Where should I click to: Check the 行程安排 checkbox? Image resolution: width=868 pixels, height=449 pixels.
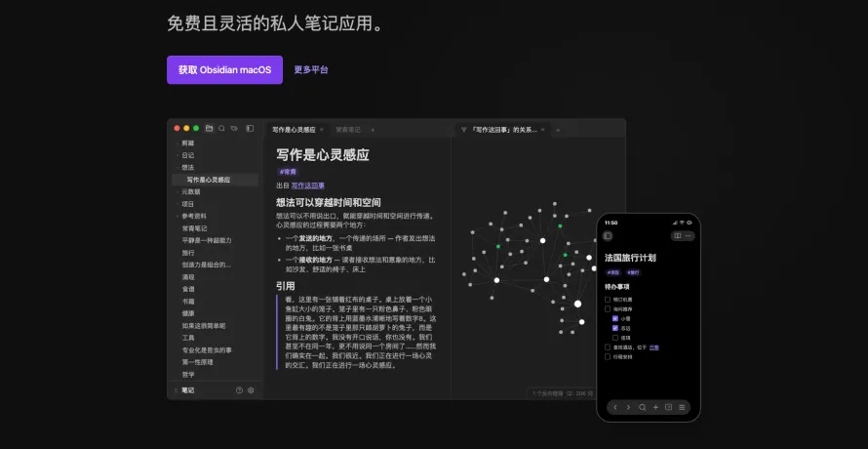608,356
